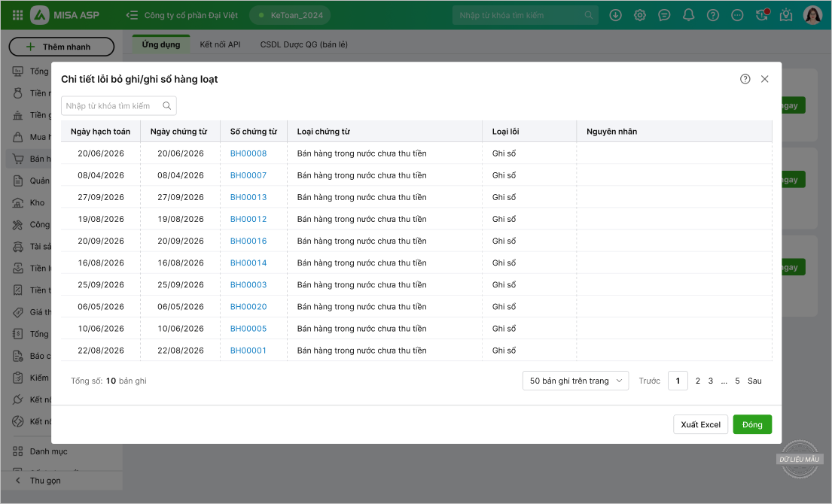Focus the dialog keyword search field
The image size is (832, 504).
point(109,106)
